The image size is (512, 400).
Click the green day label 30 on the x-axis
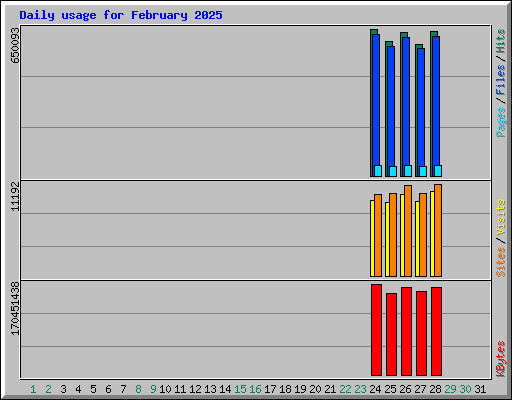465,389
